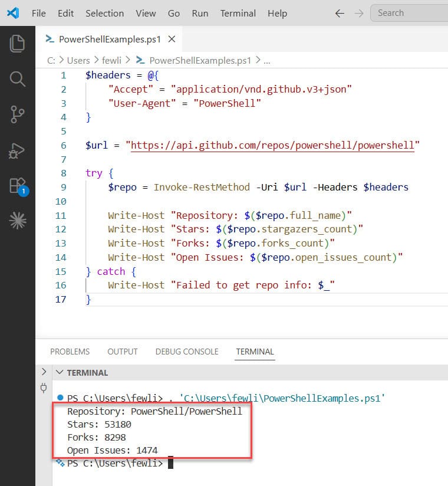Click "Open Issues: 1474" terminal output
Image resolution: width=448 pixels, height=486 pixels.
[113, 451]
